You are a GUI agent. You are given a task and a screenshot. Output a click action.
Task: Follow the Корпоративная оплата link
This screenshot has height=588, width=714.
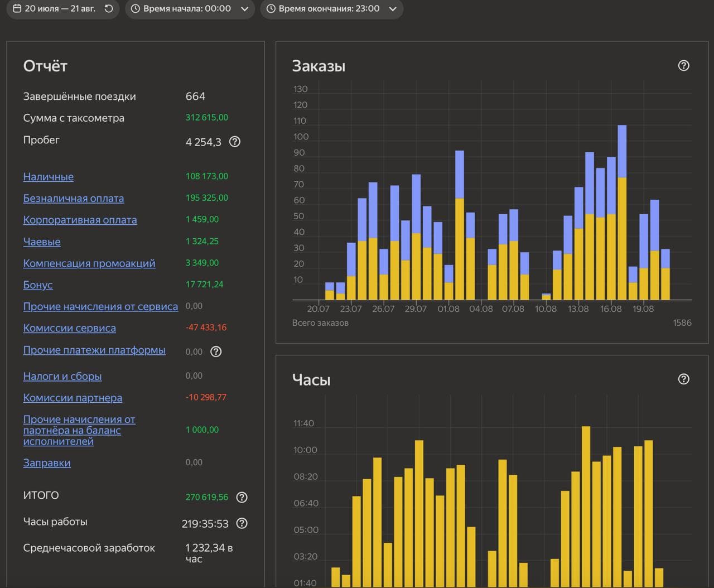pos(80,220)
